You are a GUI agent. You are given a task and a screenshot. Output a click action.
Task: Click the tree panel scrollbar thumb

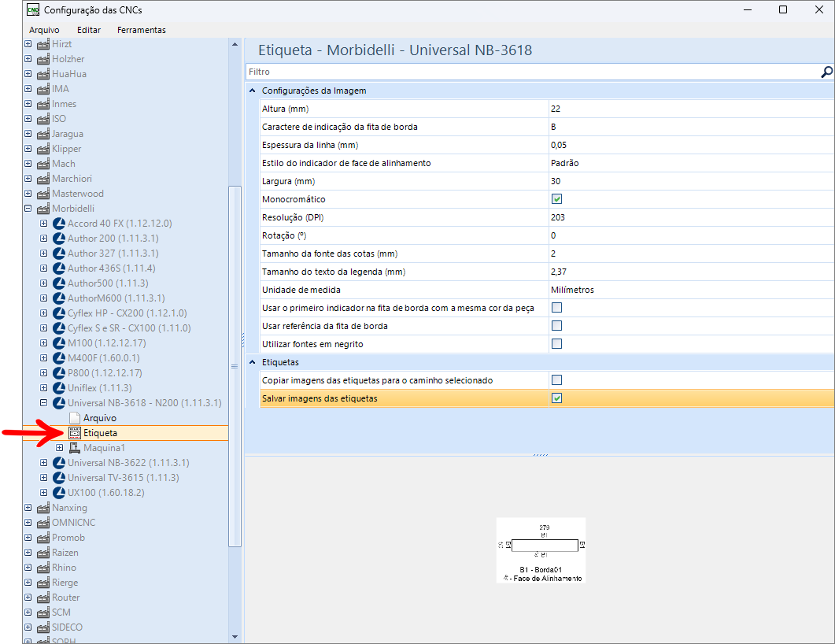(x=235, y=366)
